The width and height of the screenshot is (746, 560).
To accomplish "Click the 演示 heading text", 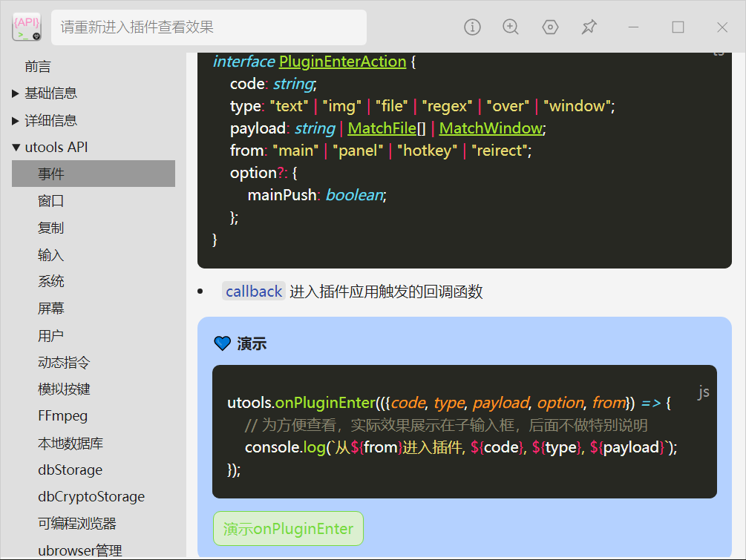I will click(252, 343).
